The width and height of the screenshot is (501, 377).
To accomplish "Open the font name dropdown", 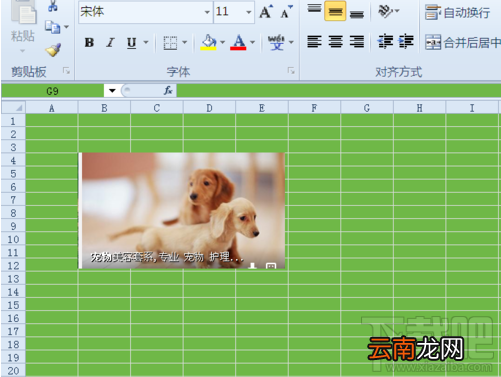I will click(x=207, y=12).
